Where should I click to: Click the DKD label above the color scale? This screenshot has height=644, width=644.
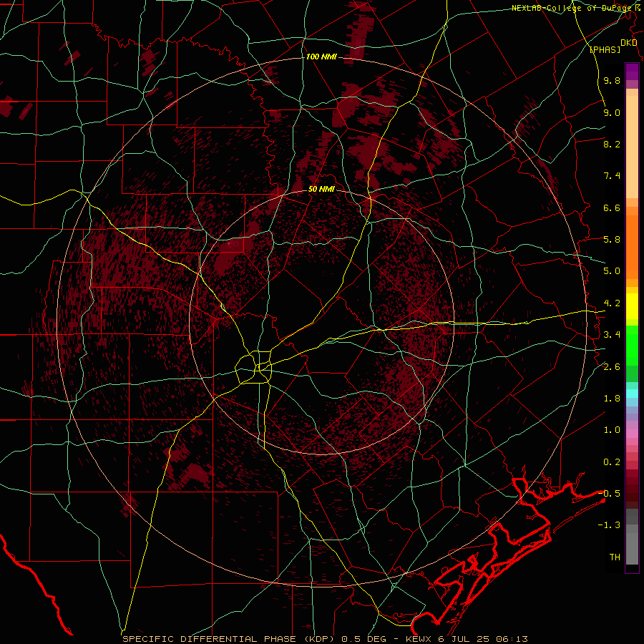point(628,43)
